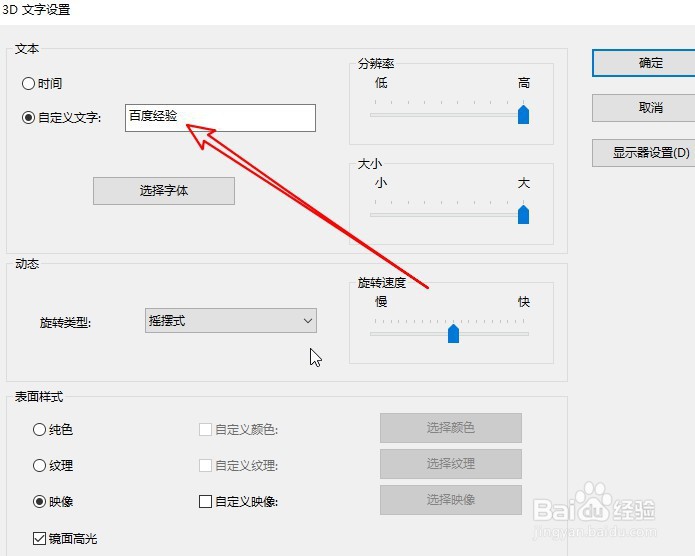Click the 低 label in 分辨率
Image resolution: width=695 pixels, height=556 pixels.
[381, 83]
